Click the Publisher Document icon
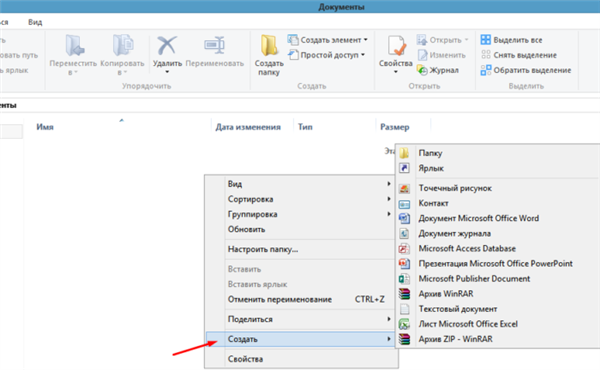Screen dimensions: 600x370 click(x=404, y=279)
